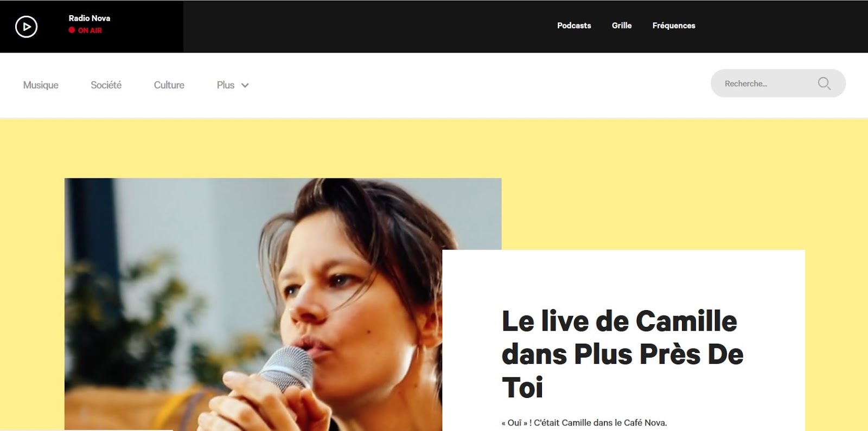Open the Musique section
Viewport: 868px width, 431px height.
tap(41, 85)
